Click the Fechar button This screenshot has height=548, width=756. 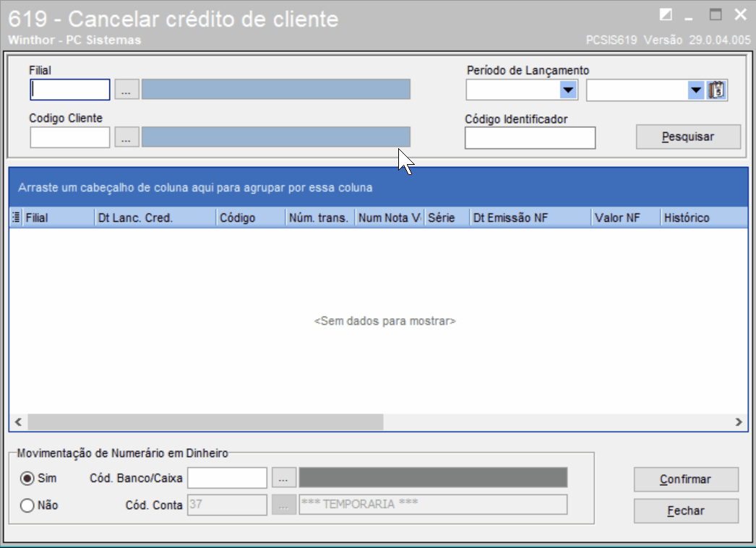click(x=686, y=511)
